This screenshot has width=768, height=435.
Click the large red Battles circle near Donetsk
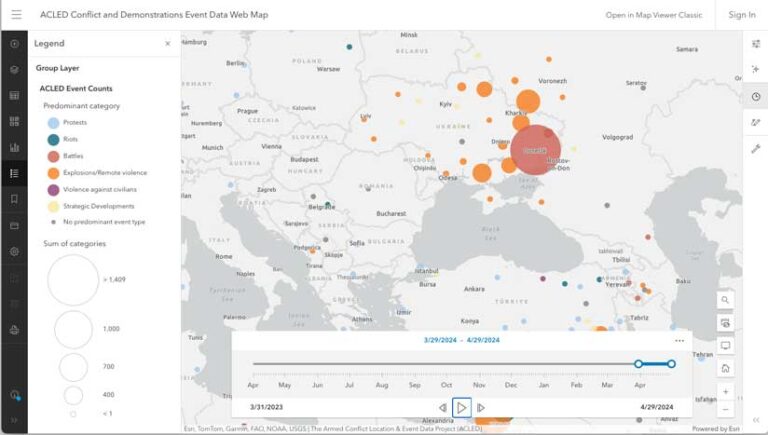click(x=535, y=150)
